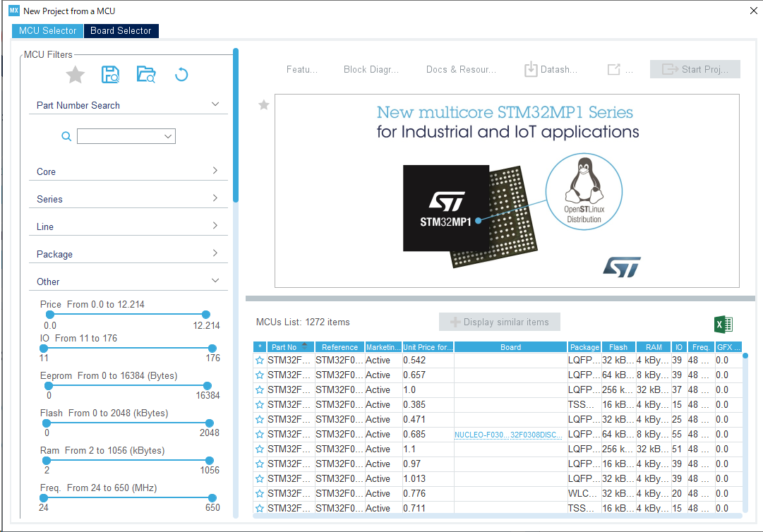The width and height of the screenshot is (763, 532).
Task: Switch to the Board Selector tab
Action: tap(121, 30)
